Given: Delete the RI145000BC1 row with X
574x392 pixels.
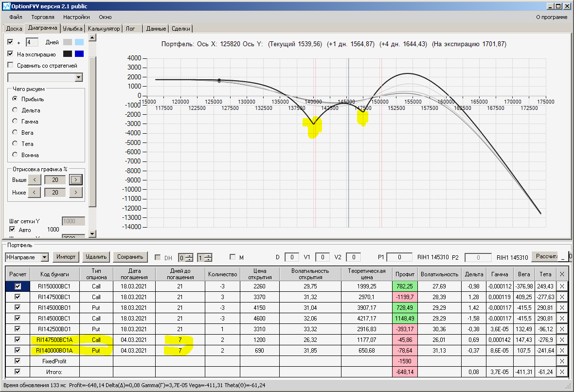Looking at the screenshot, I should 562,318.
